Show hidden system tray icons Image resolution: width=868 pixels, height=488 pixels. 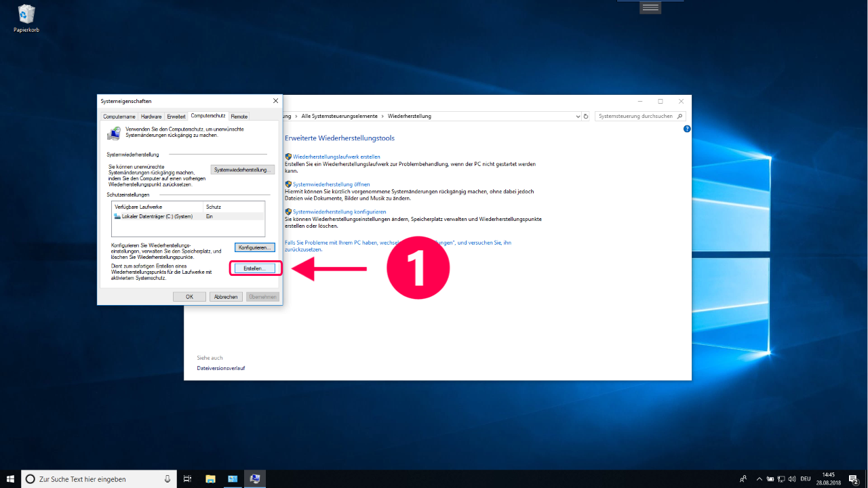(760, 479)
